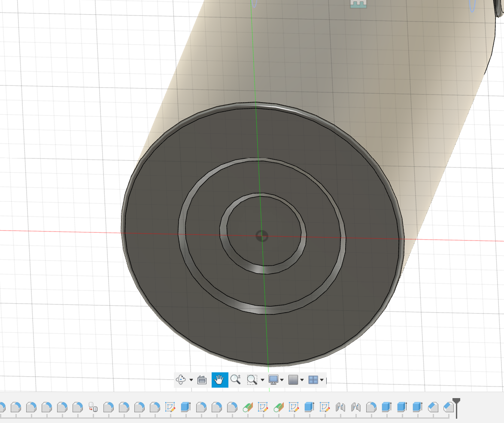This screenshot has width=504, height=423.
Task: Choose the Zoom Window tool icon
Action: tap(252, 380)
